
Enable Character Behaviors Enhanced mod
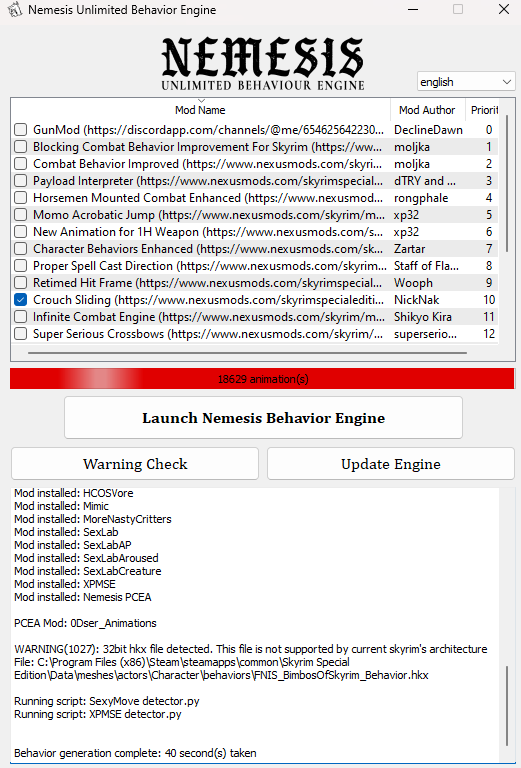[21, 249]
